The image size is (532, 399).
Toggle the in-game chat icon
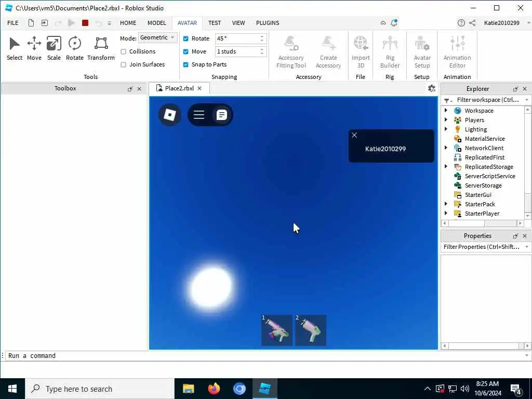[221, 115]
